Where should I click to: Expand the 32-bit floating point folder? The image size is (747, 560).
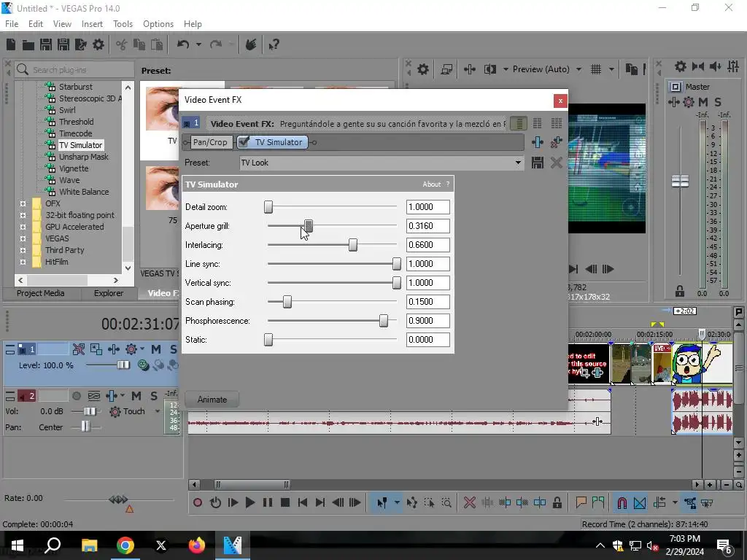point(23,215)
